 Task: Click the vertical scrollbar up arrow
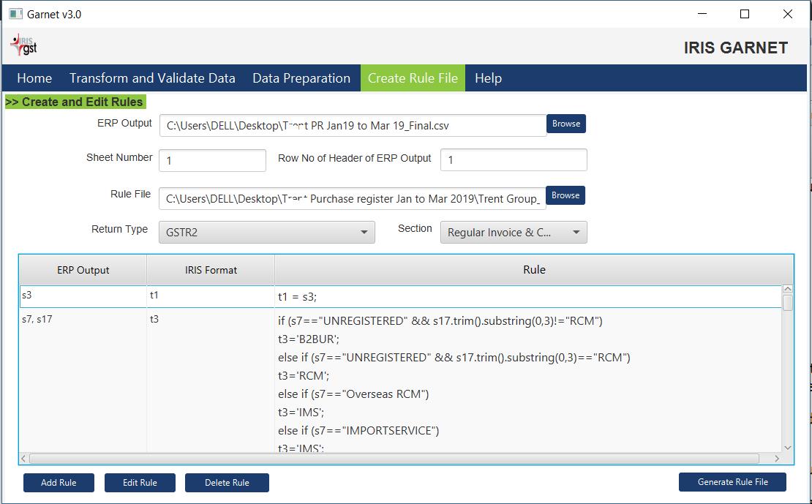(x=788, y=289)
